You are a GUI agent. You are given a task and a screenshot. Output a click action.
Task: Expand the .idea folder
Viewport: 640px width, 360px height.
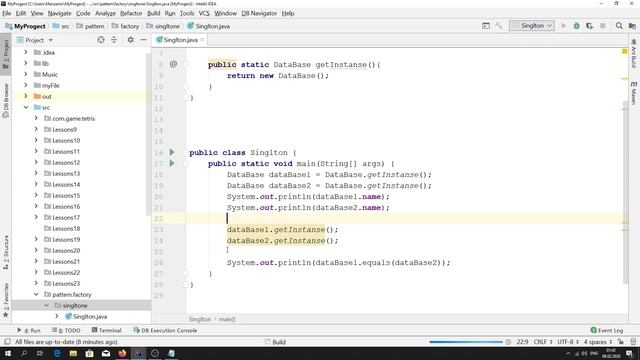point(26,52)
